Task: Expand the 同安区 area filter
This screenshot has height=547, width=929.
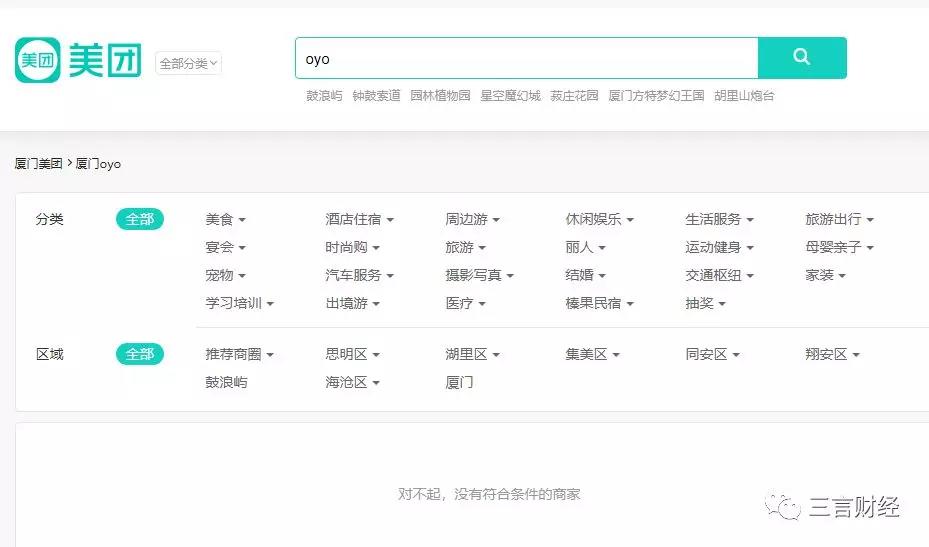Action: pos(712,354)
